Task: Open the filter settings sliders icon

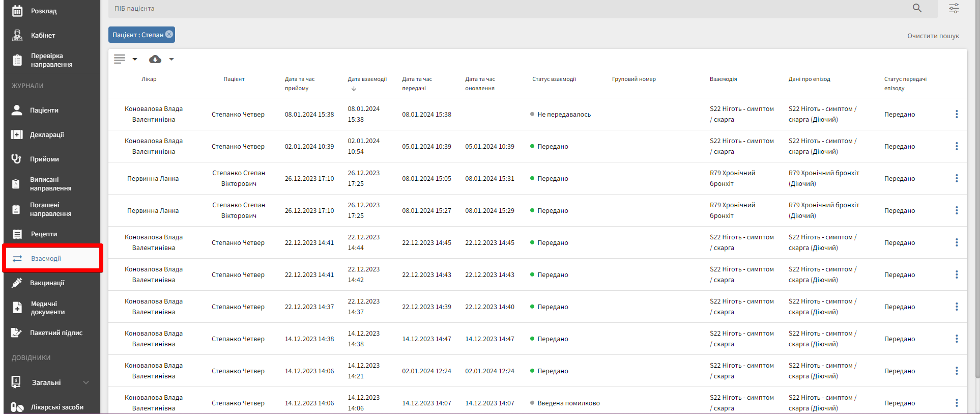Action: [x=954, y=8]
